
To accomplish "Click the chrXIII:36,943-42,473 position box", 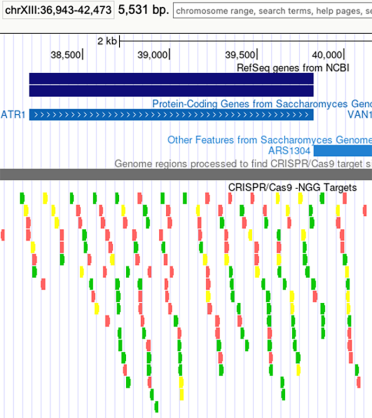I will pyautogui.click(x=58, y=10).
